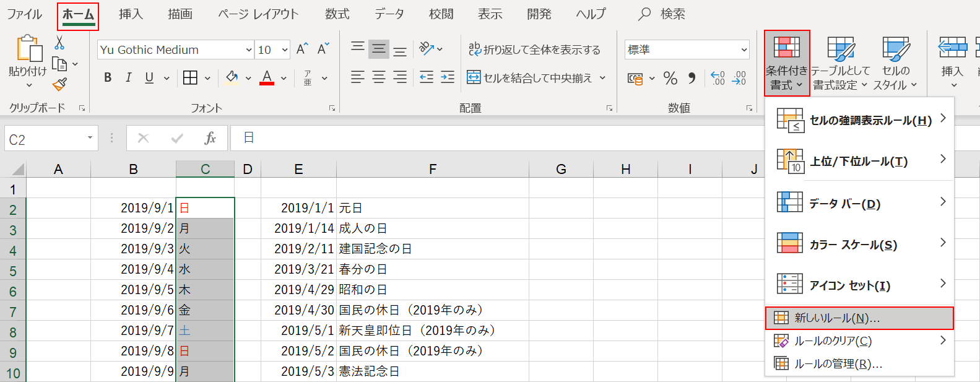Click the phonetic guide (ア亜) icon
This screenshot has width=980, height=382.
(308, 78)
